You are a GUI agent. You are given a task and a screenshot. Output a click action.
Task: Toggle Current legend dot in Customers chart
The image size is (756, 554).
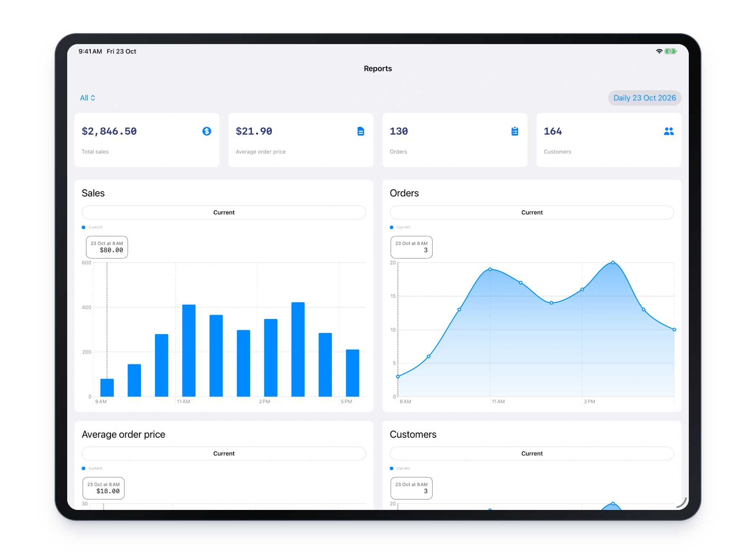[391, 468]
